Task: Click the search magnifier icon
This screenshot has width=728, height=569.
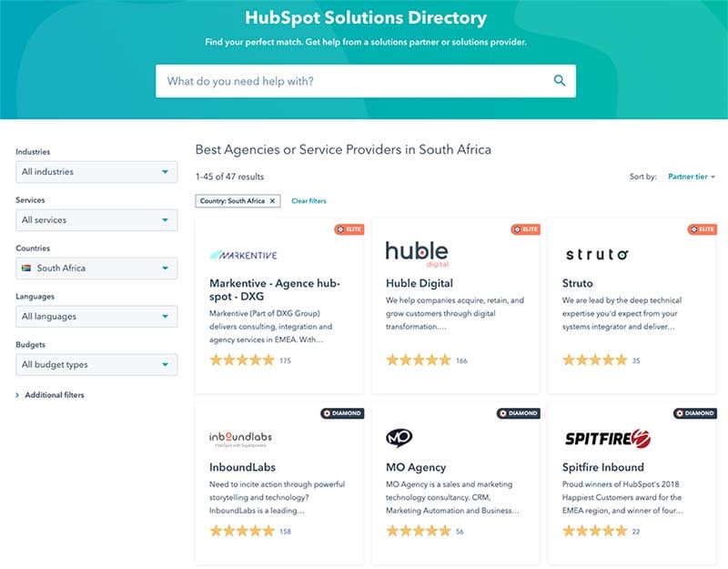Action: tap(560, 81)
